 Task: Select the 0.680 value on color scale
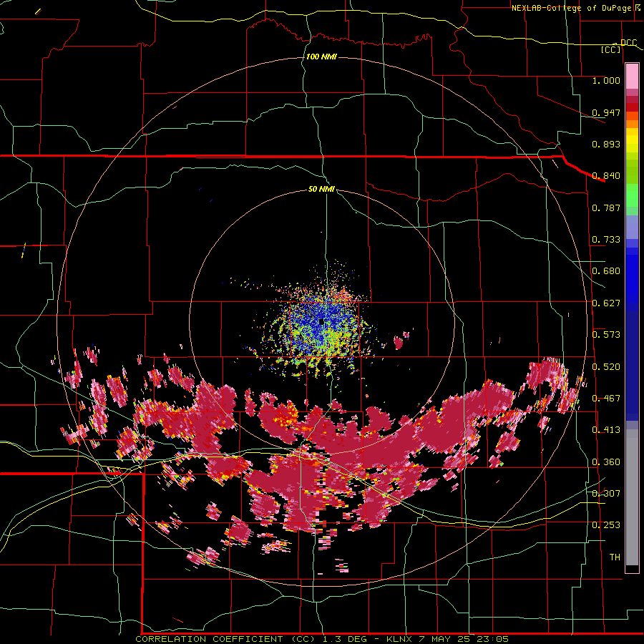point(606,271)
